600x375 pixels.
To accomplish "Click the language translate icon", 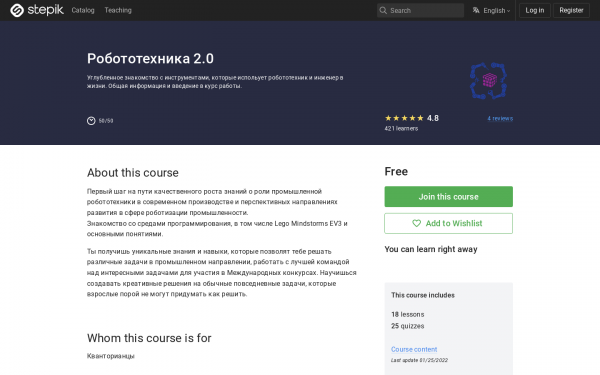I will 476,10.
